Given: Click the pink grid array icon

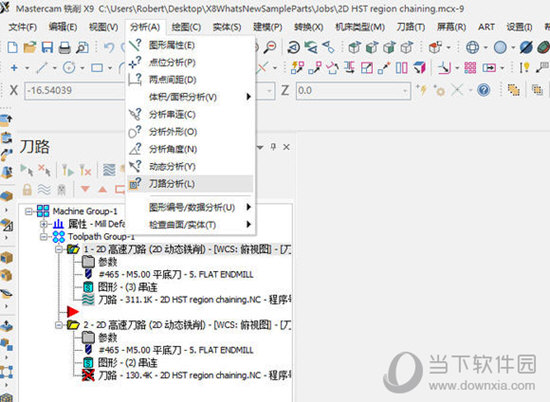Looking at the screenshot, I should point(470,67).
